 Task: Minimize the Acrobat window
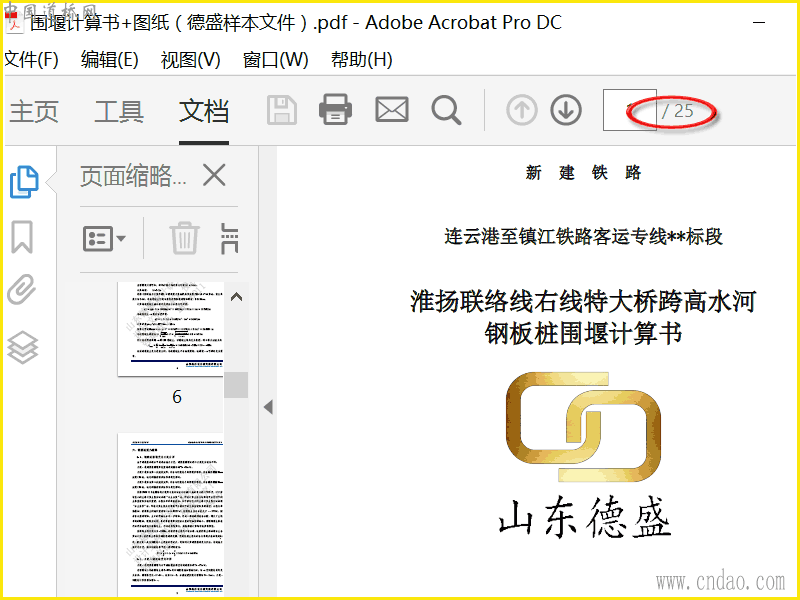pos(759,22)
